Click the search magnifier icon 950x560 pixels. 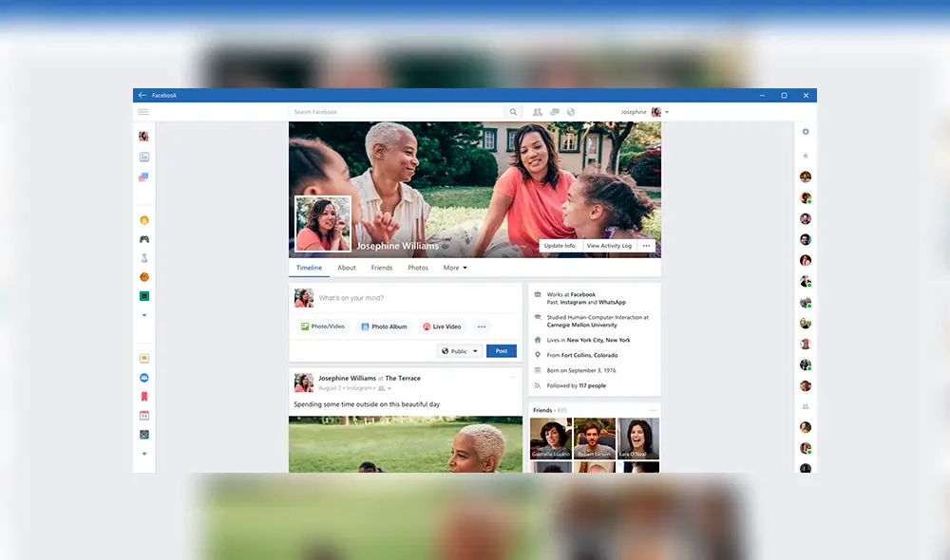click(514, 111)
